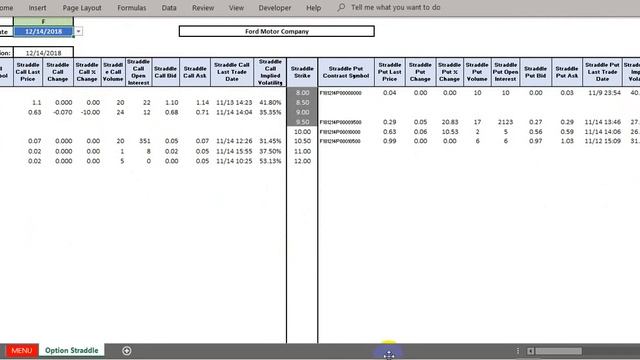Select the 0.56 put bid cell
The width and height of the screenshot is (640, 360).
(x=536, y=132)
